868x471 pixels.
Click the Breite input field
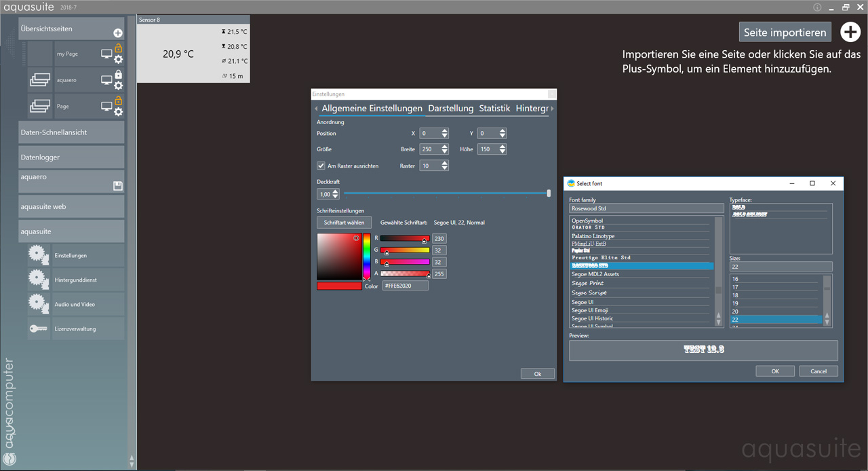[x=430, y=149]
